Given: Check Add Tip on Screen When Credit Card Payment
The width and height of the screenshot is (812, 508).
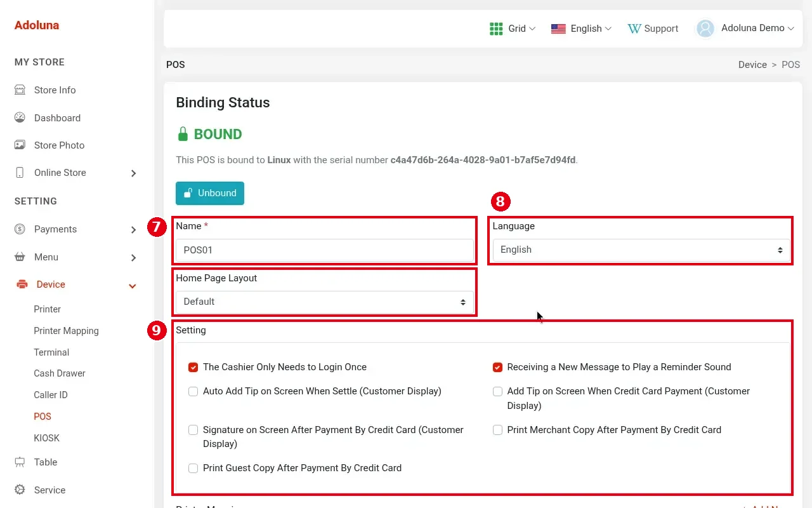Looking at the screenshot, I should [x=498, y=391].
